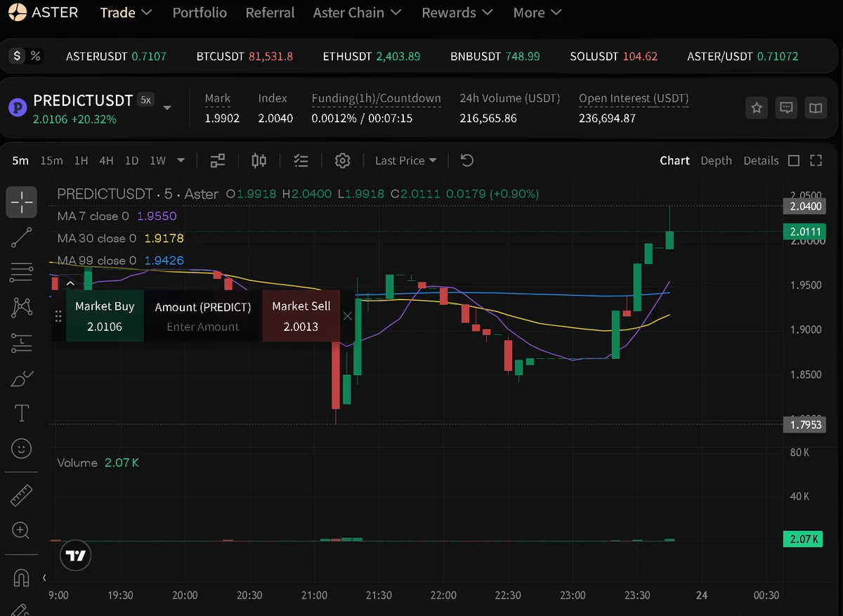Switch to the Depth tab
This screenshot has width=843, height=616.
pyautogui.click(x=716, y=161)
